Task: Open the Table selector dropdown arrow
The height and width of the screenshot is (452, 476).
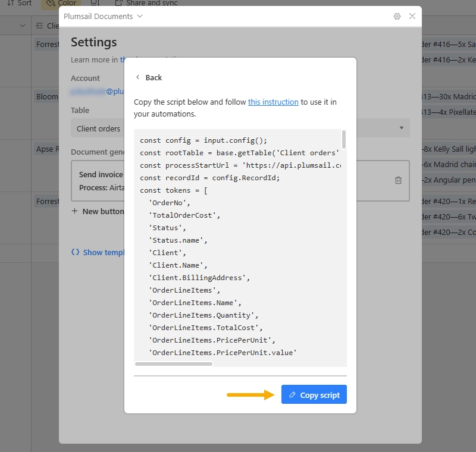Action: coord(401,128)
